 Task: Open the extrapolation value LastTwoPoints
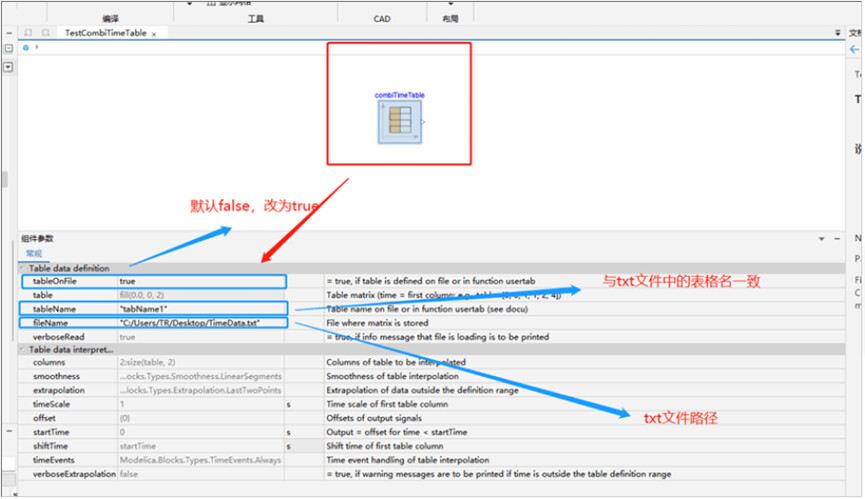pos(201,390)
